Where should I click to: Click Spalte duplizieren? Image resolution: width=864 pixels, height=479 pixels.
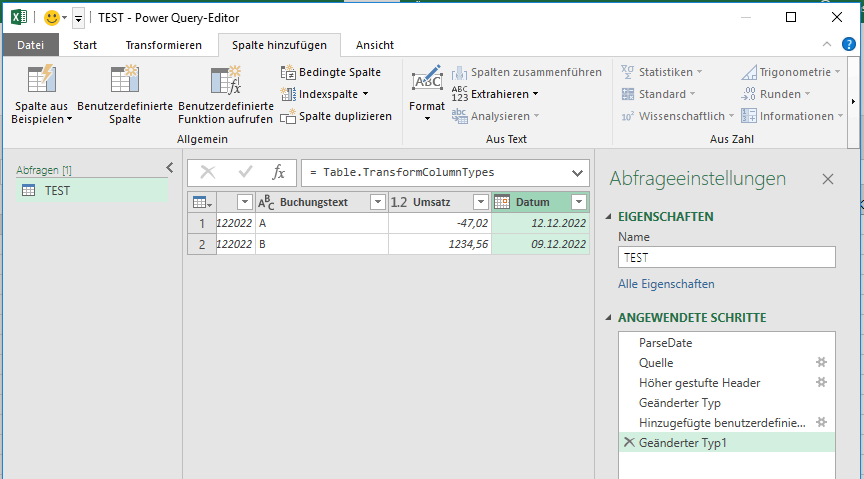click(x=336, y=116)
